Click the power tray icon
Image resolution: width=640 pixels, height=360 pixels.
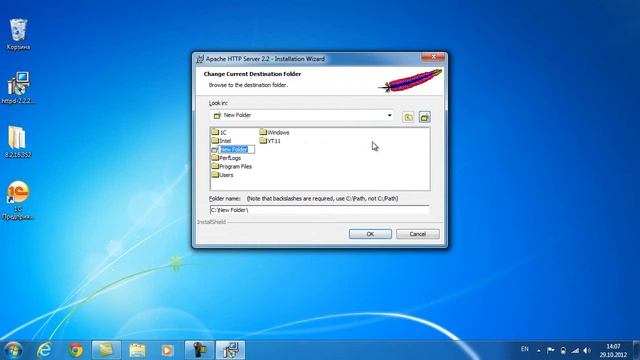pos(563,350)
